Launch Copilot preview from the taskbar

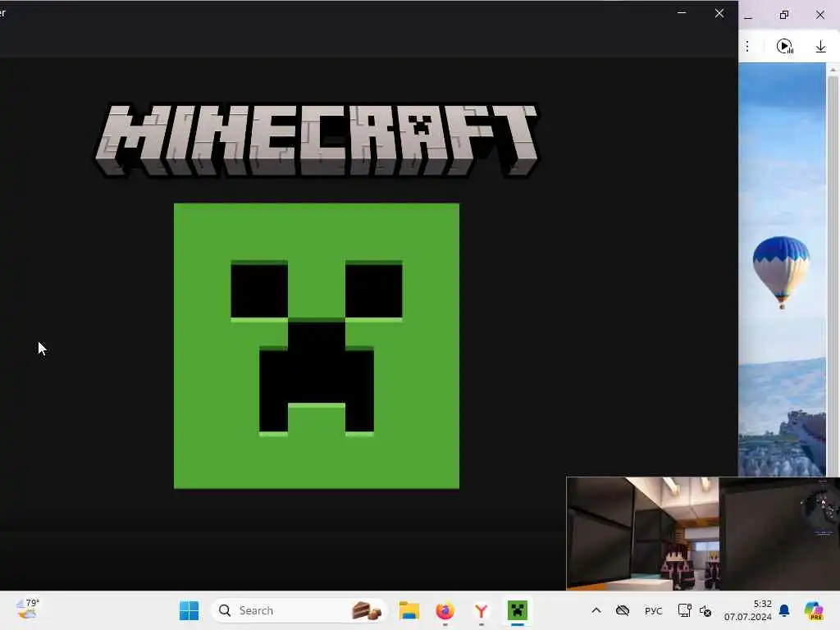(x=814, y=610)
